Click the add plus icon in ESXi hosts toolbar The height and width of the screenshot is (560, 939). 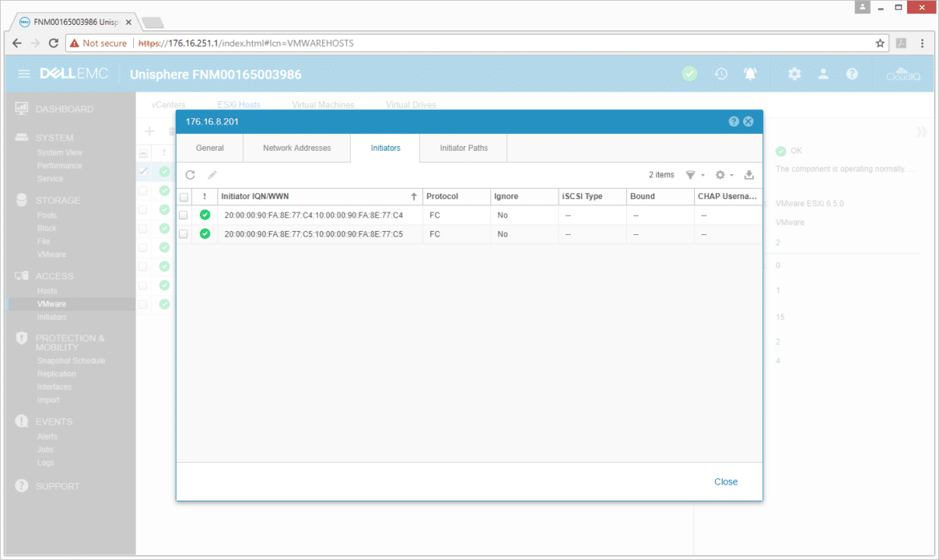150,131
